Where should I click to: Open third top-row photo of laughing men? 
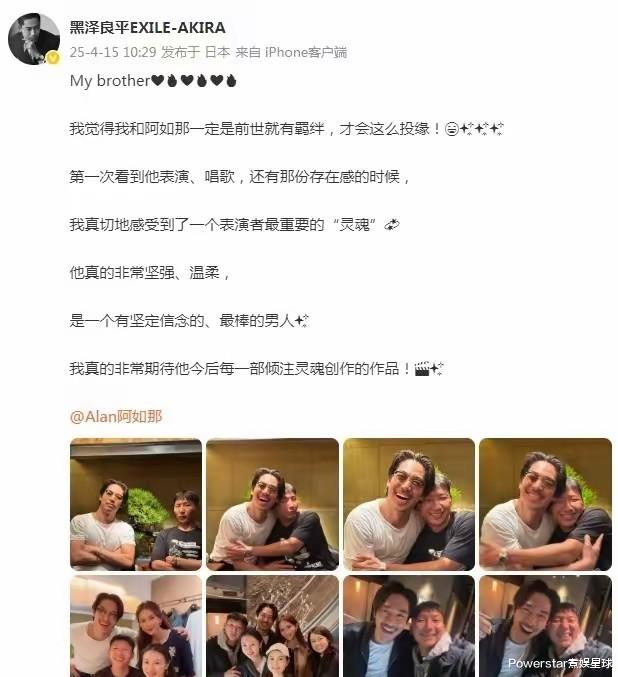[409, 504]
